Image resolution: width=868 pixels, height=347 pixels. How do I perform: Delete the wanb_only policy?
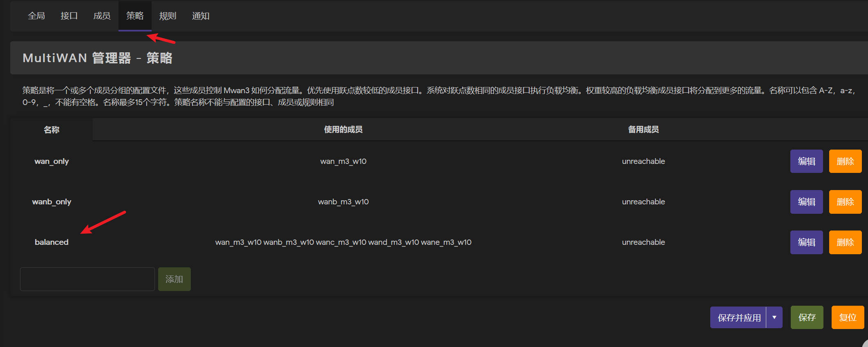(x=845, y=202)
